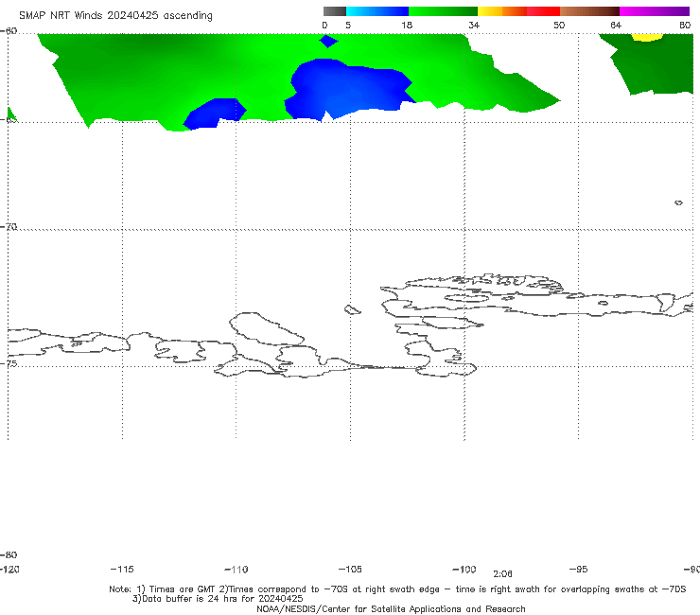This screenshot has height=615, width=700.
Task: Click the color bar label '5'
Action: click(x=348, y=25)
